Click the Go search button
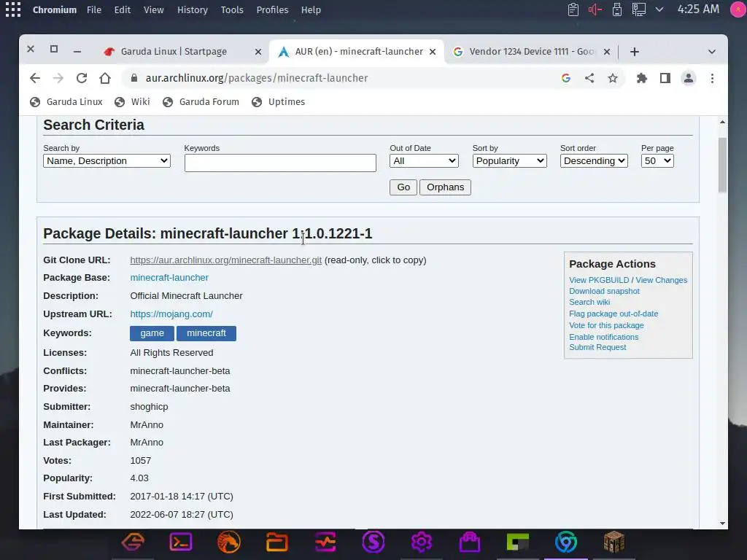The image size is (747, 560). point(403,187)
